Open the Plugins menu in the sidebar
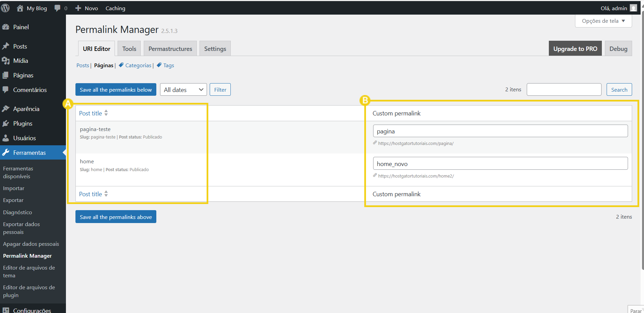 click(x=22, y=124)
